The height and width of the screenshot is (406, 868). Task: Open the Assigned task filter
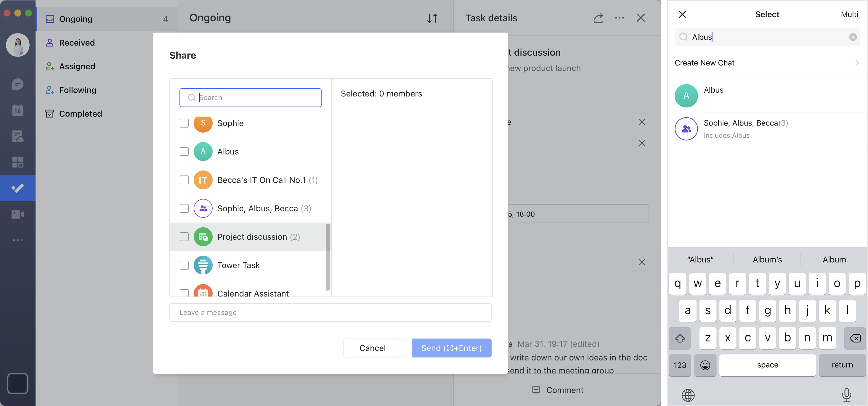[107, 66]
